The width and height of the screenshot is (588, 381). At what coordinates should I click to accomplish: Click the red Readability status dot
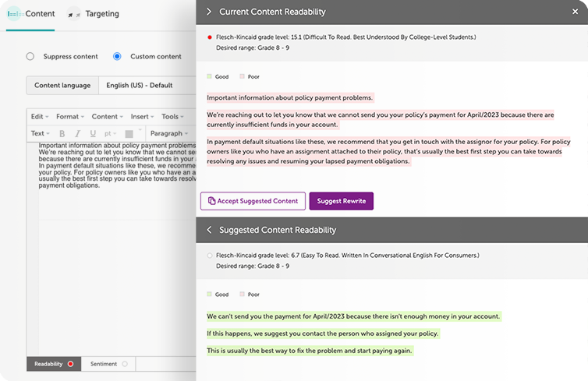(x=70, y=364)
